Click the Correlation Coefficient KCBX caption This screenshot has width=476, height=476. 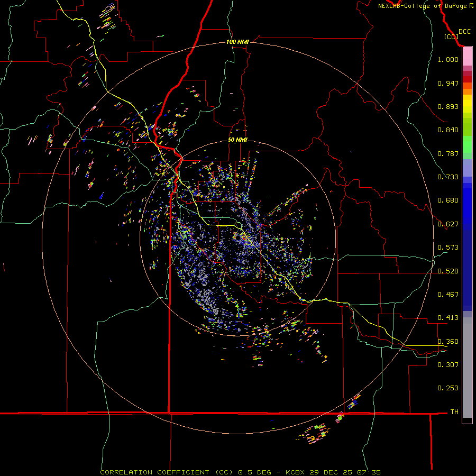point(240,472)
